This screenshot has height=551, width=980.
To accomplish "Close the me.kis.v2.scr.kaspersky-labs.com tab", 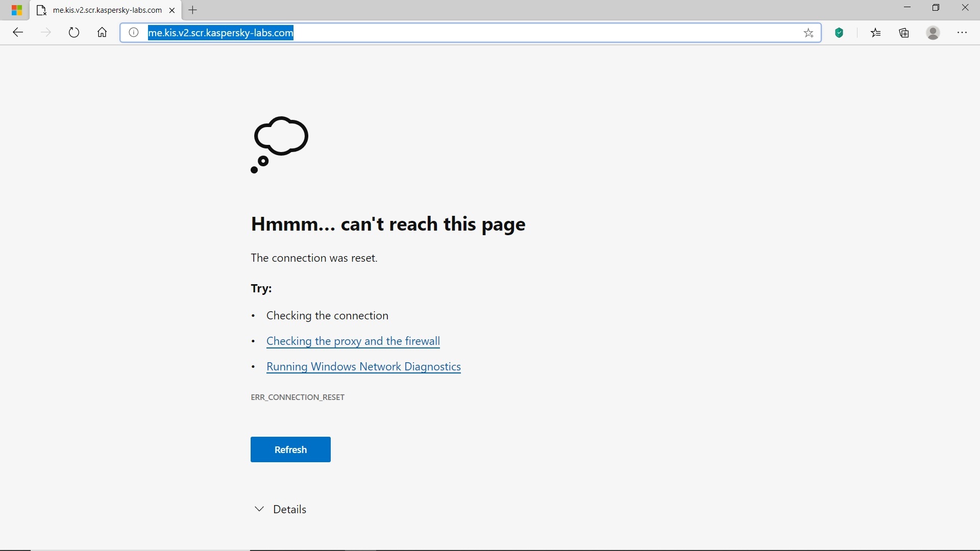I will 172,10.
